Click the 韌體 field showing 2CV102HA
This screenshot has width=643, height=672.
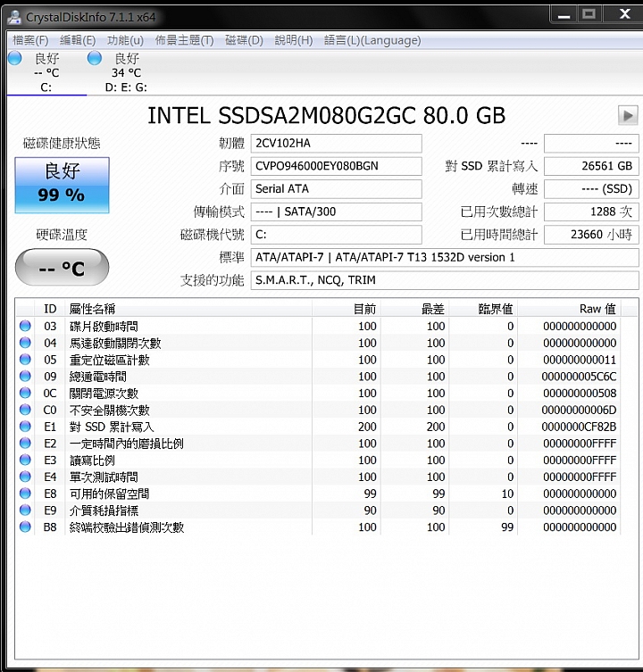point(337,143)
